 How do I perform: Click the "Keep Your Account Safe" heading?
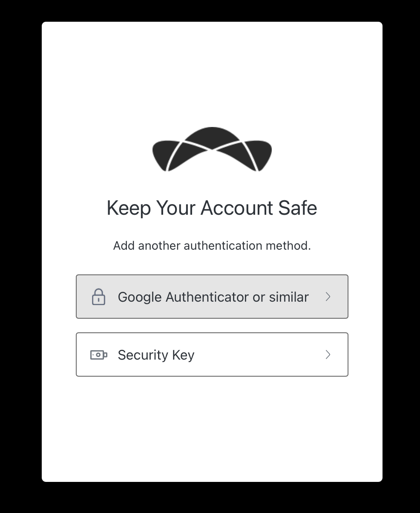[212, 208]
